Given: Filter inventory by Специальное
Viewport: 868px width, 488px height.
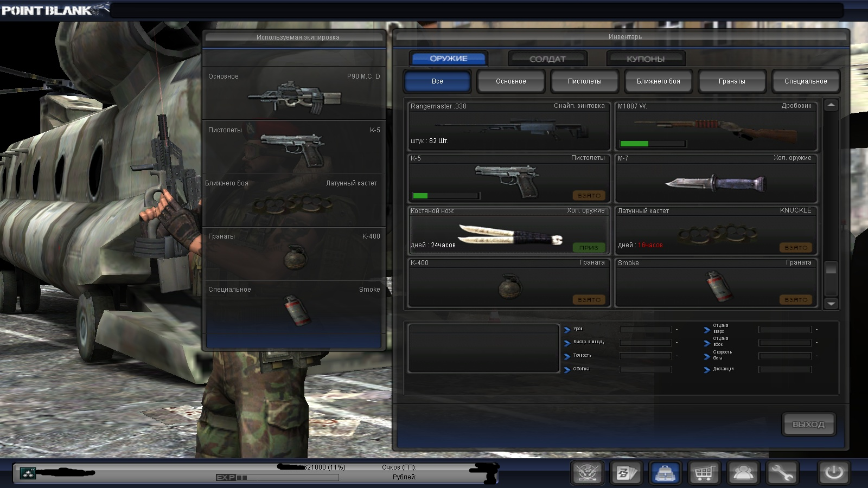Looking at the screenshot, I should (806, 81).
